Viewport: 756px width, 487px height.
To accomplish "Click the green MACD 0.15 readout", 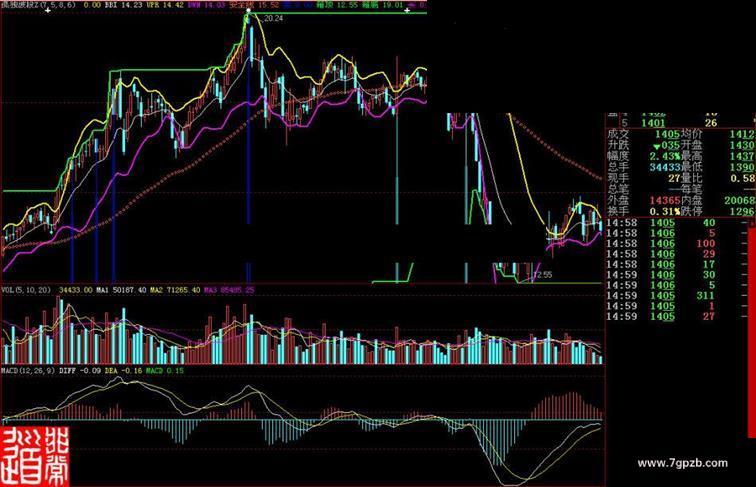I will 165,371.
